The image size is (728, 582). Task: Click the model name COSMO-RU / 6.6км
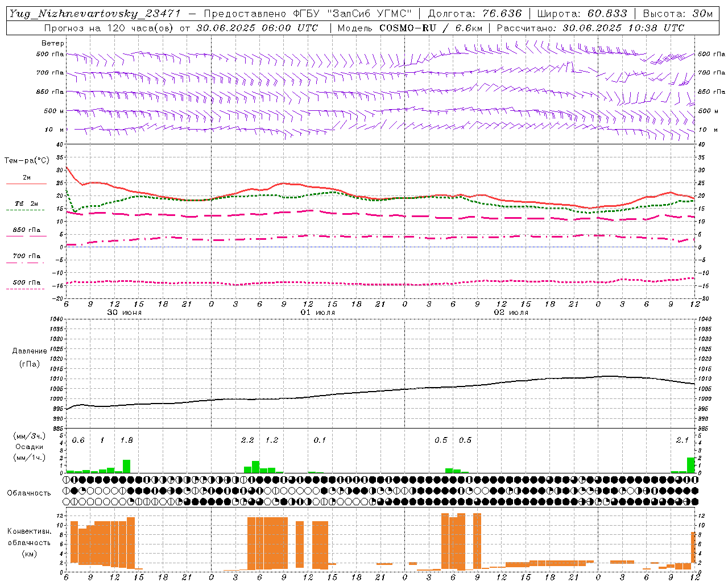[x=431, y=28]
